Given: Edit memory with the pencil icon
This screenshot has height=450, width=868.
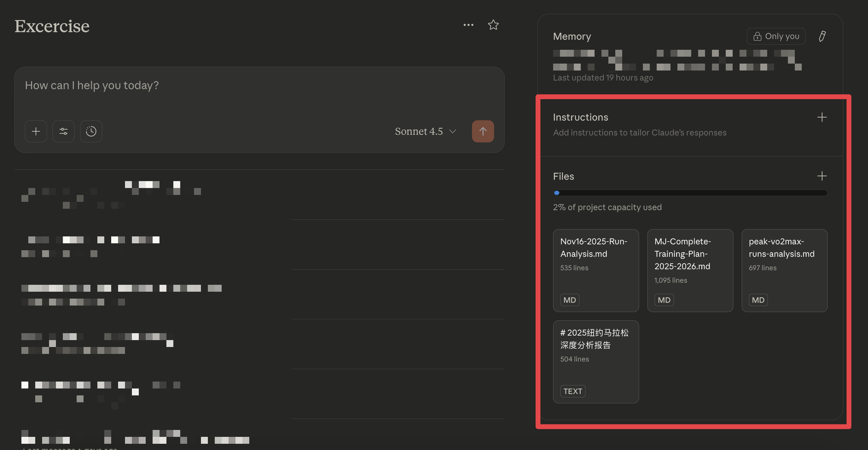Looking at the screenshot, I should coord(822,36).
